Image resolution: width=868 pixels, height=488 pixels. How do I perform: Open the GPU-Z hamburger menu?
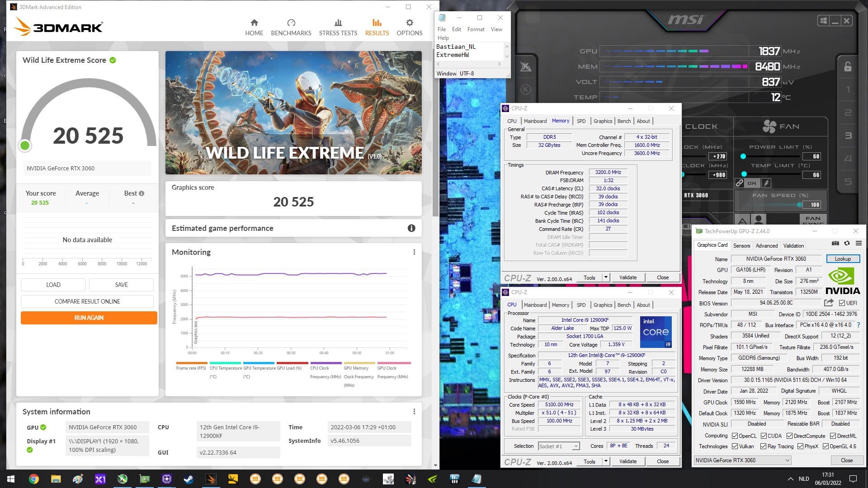coord(859,243)
